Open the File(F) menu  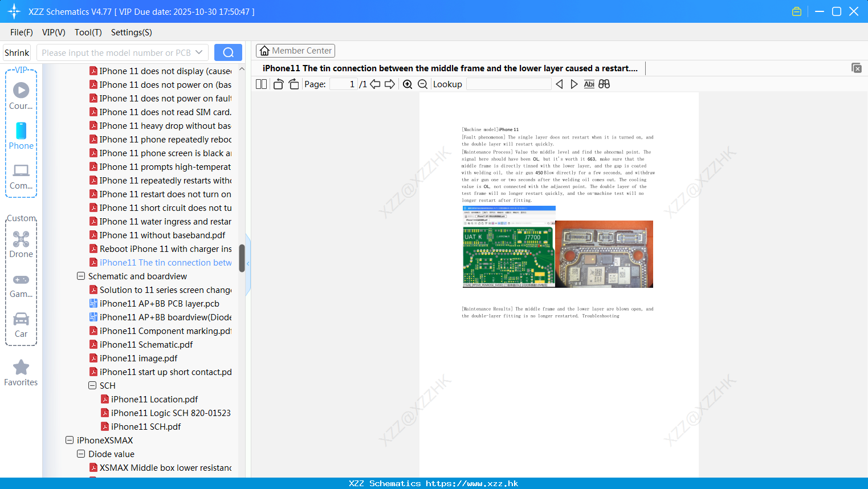pos(22,32)
